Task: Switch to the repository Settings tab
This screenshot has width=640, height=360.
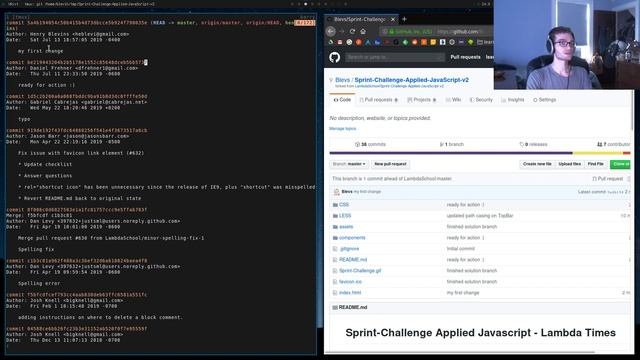Action: 544,100
